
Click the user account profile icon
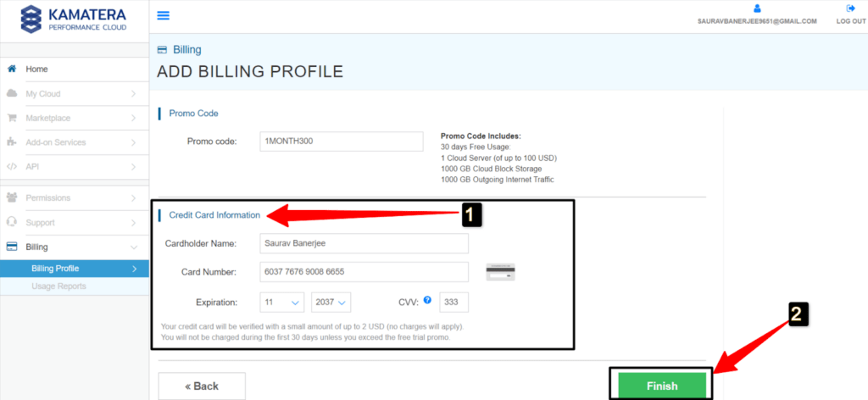point(757,8)
